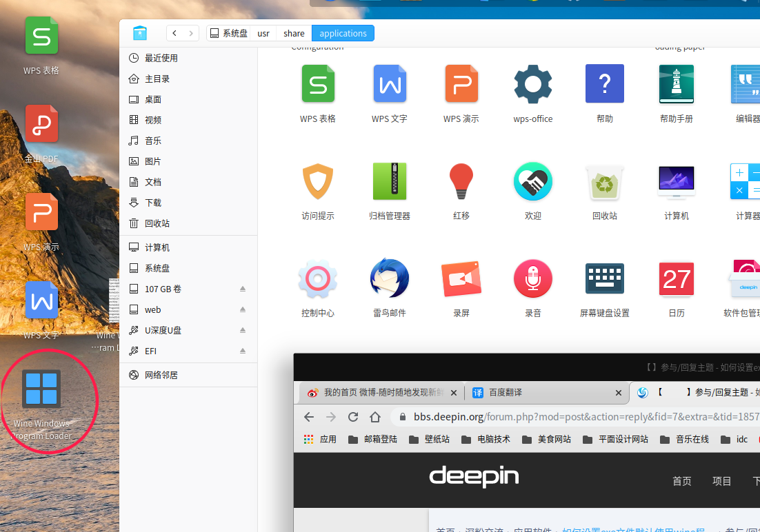
Task: Open the 录音 voice recorder icon
Action: (x=532, y=278)
